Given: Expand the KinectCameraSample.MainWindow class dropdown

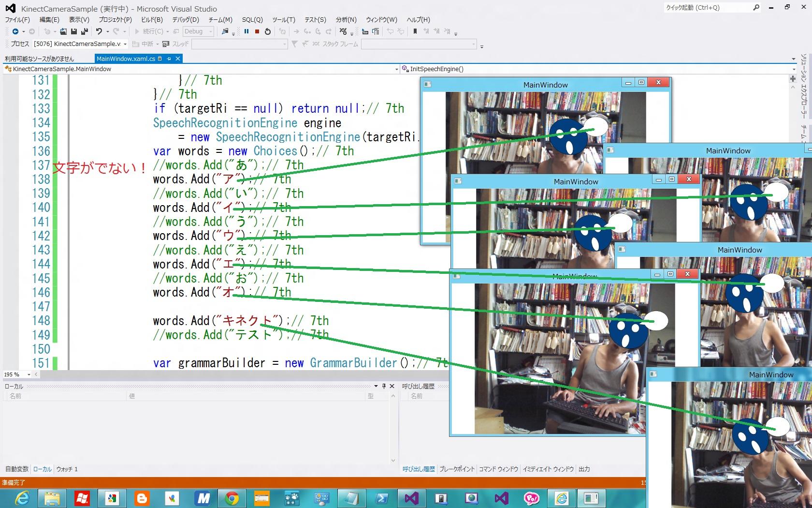Looking at the screenshot, I should [x=396, y=69].
